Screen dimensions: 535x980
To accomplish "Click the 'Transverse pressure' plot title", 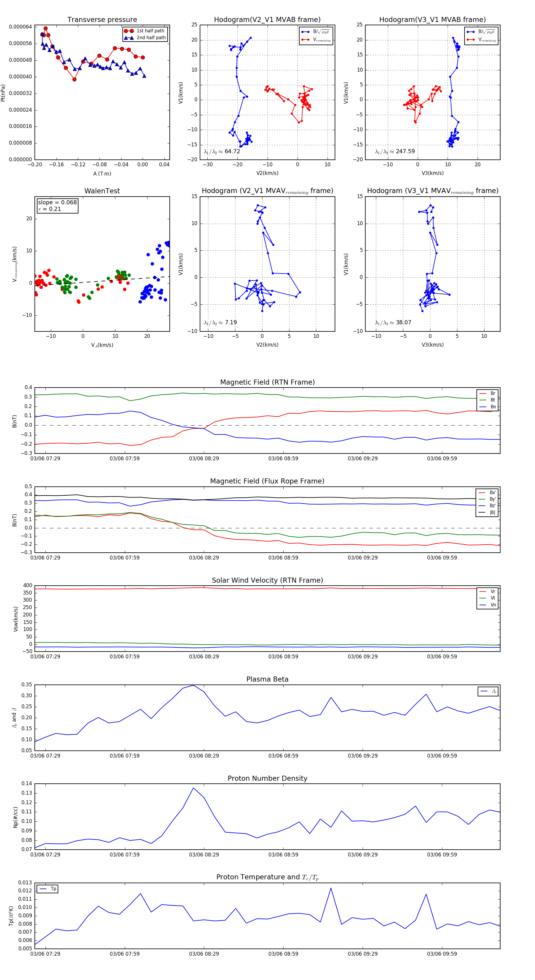I will (x=102, y=20).
